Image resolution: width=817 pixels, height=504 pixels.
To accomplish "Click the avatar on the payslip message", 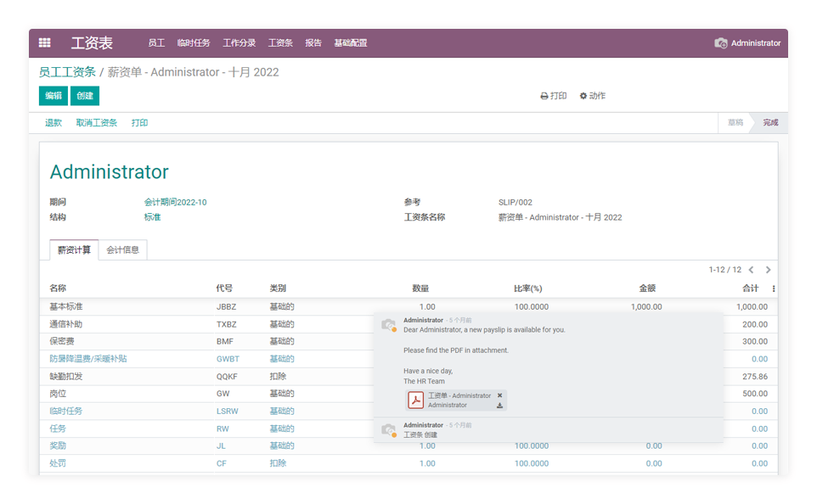I will (388, 325).
